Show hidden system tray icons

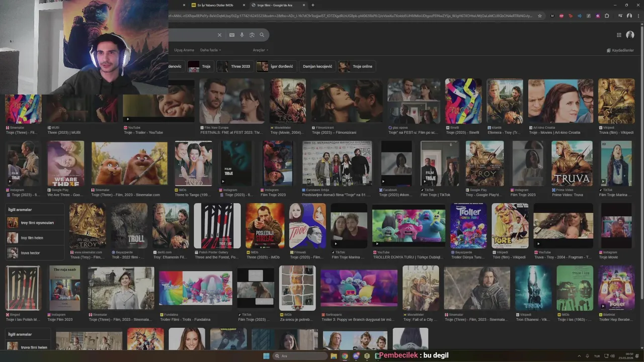coord(579,356)
